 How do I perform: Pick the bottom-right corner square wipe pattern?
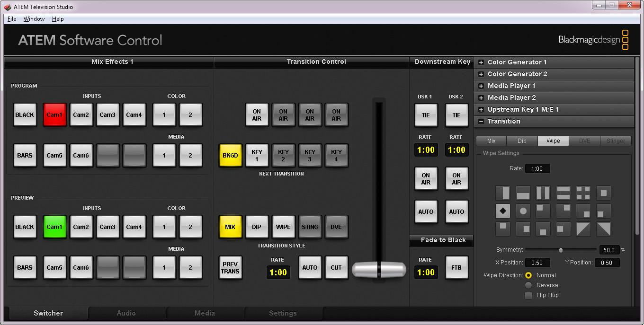(x=583, y=211)
